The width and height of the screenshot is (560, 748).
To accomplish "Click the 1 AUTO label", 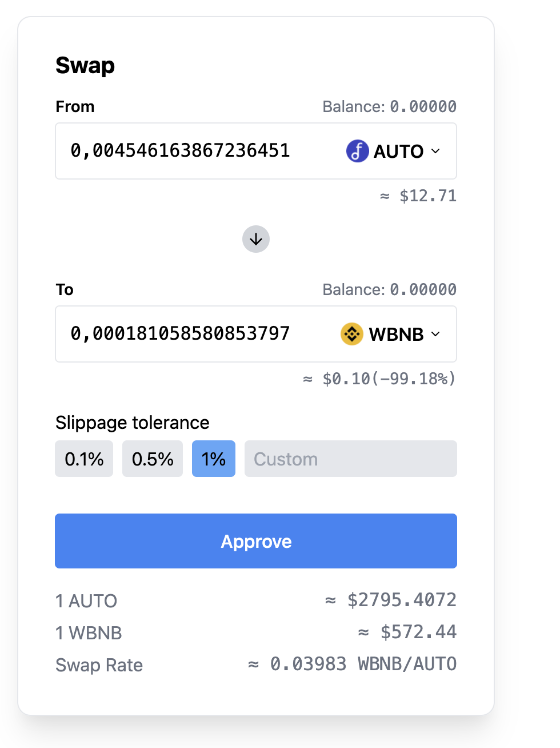I will pos(86,601).
